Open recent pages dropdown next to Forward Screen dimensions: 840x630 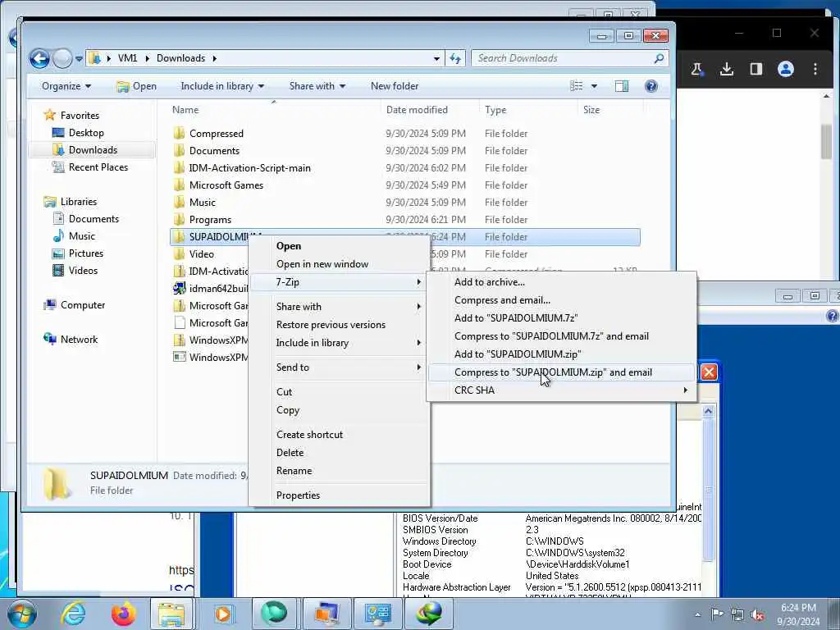pos(79,58)
